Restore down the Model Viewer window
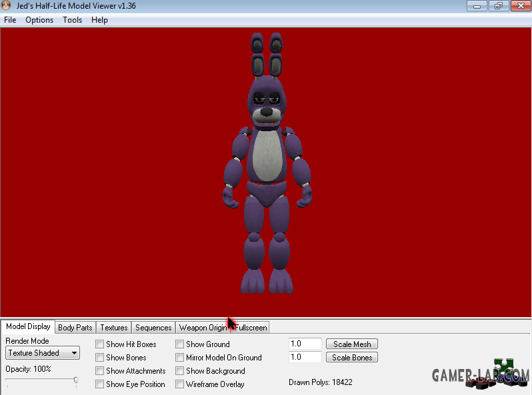Image resolution: width=532 pixels, height=395 pixels. [499, 6]
